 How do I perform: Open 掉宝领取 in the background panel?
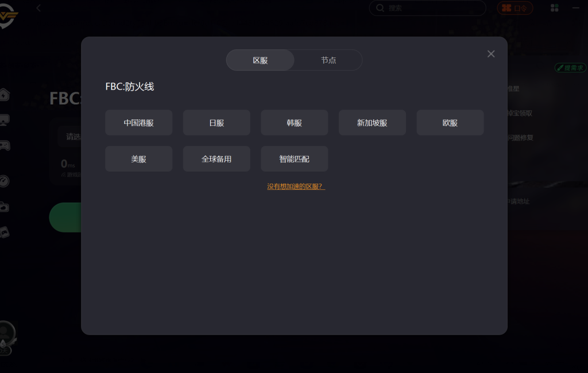pos(520,113)
